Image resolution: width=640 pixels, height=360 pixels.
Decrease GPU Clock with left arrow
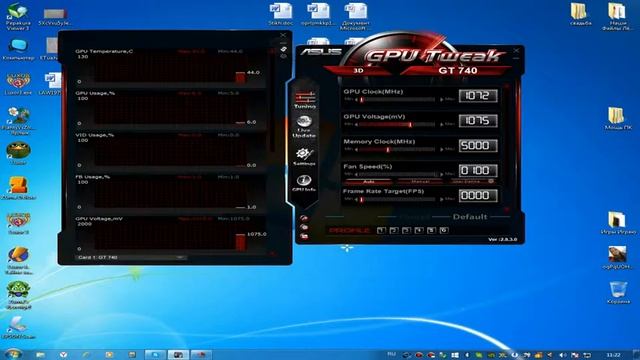tap(356, 99)
